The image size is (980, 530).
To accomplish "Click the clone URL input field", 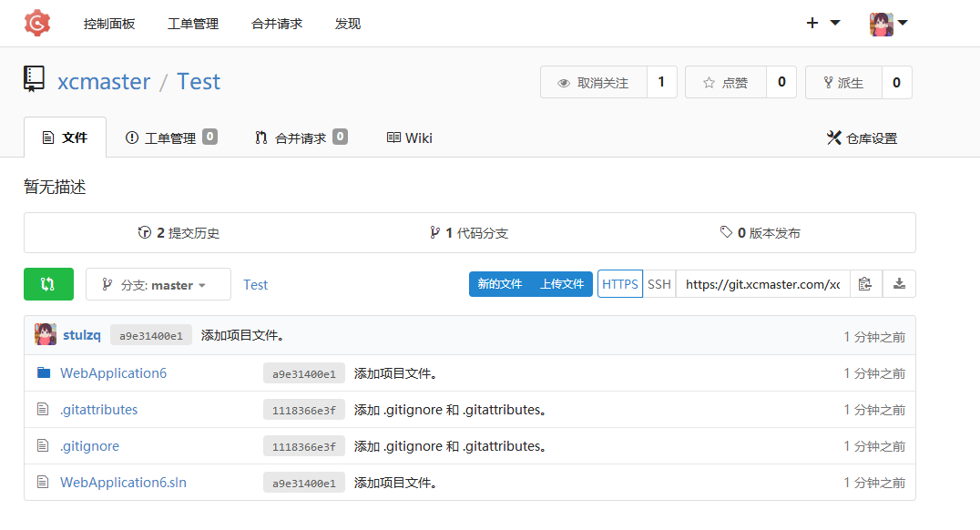I will tap(762, 284).
